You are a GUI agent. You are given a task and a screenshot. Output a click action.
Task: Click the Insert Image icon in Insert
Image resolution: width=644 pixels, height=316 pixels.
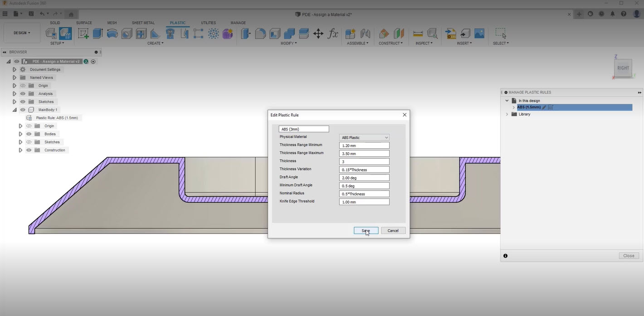tap(479, 34)
